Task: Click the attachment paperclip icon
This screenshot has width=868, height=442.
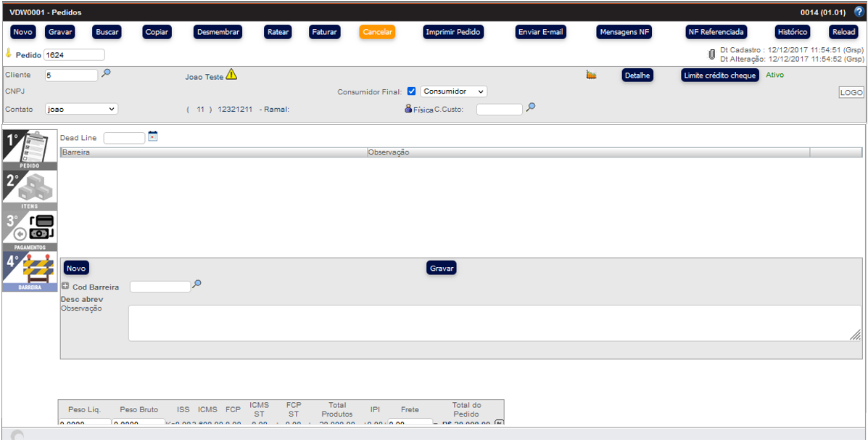Action: (x=712, y=54)
